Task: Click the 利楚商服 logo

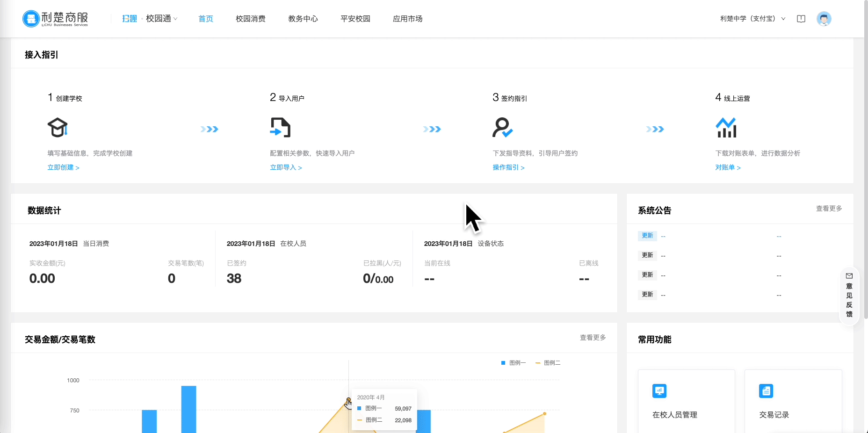Action: coord(55,19)
